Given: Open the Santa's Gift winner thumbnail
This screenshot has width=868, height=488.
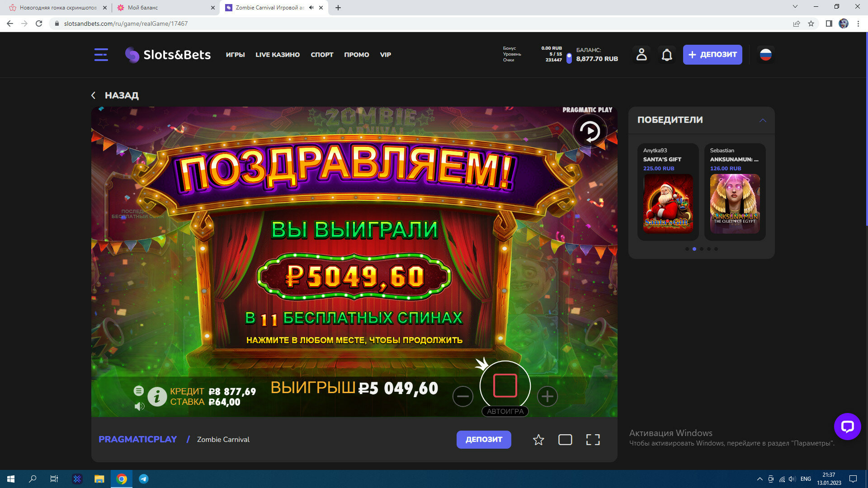Looking at the screenshot, I should 668,203.
